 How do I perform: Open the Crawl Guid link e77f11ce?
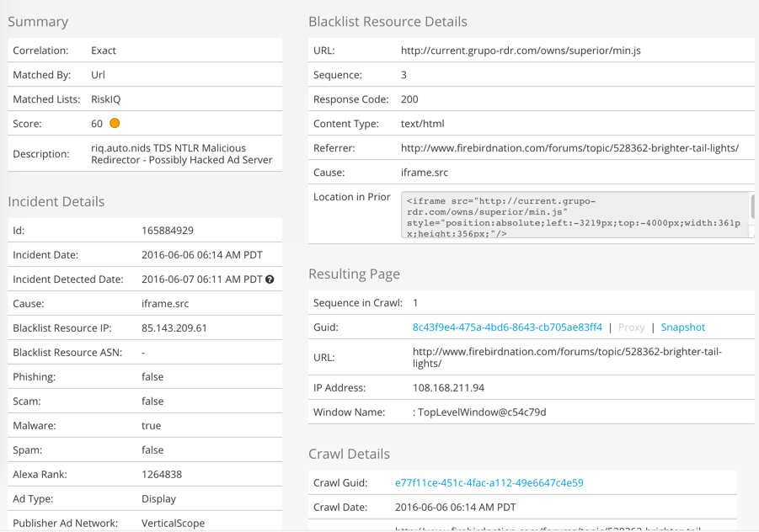(489, 482)
